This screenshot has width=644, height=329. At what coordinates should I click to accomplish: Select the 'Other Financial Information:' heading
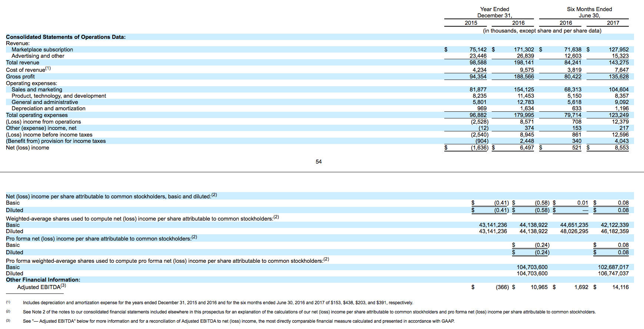tap(43, 280)
